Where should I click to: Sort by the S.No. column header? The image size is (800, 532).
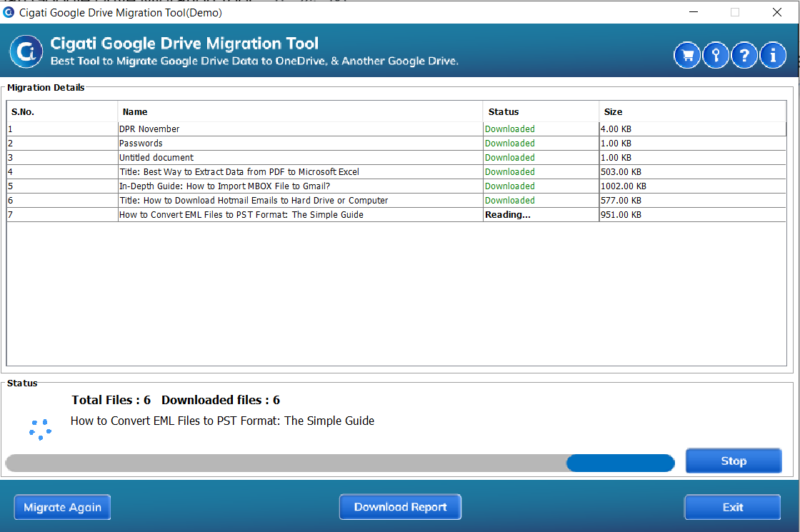[62, 111]
